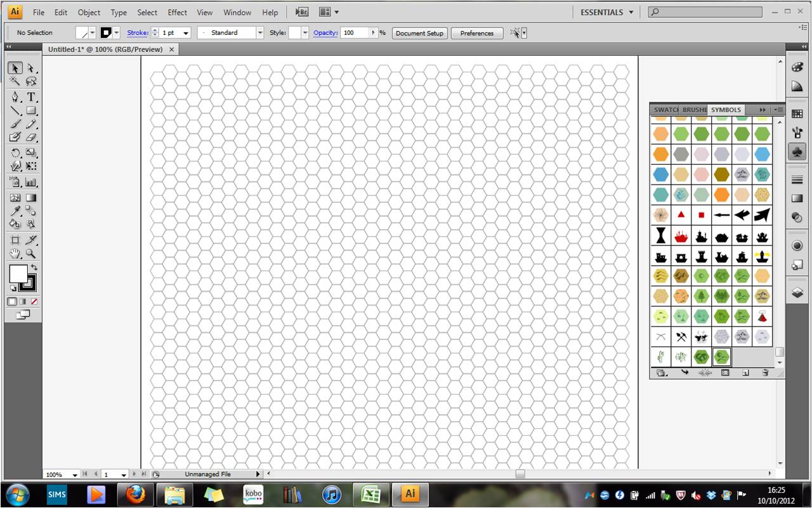The image size is (812, 508).
Task: Click the fill color swatch
Action: point(19,274)
